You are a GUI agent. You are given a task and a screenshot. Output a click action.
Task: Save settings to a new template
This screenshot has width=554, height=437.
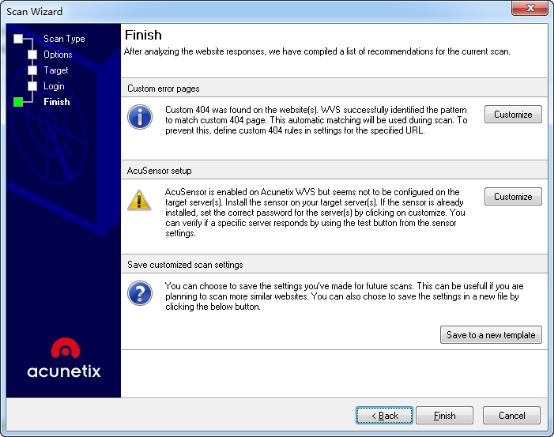click(x=491, y=335)
